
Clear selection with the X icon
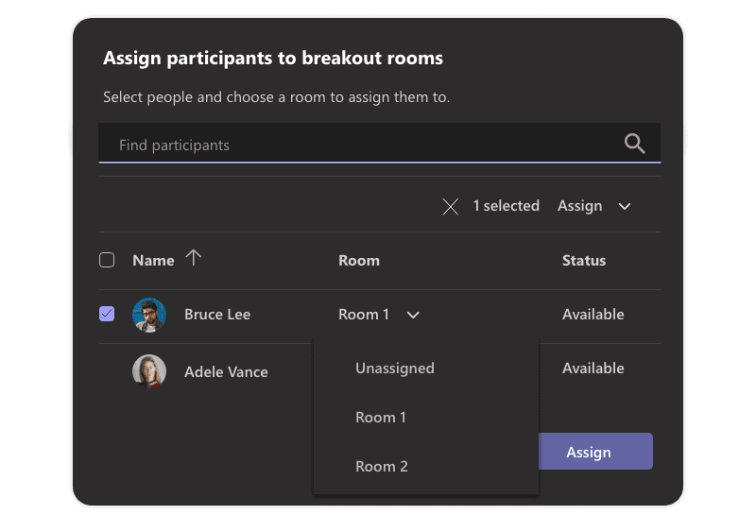451,206
